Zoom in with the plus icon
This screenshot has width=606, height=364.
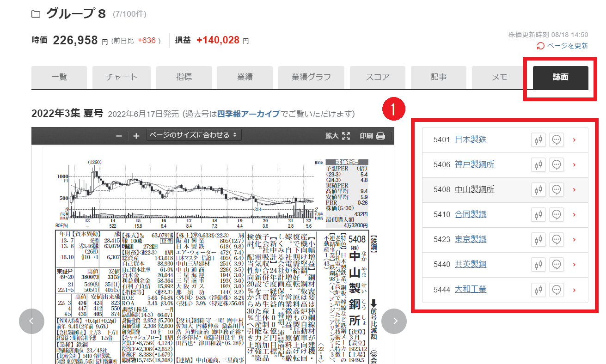click(136, 136)
